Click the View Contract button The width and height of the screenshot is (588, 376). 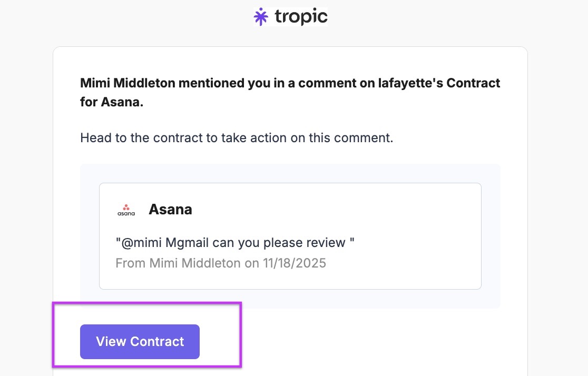[140, 342]
